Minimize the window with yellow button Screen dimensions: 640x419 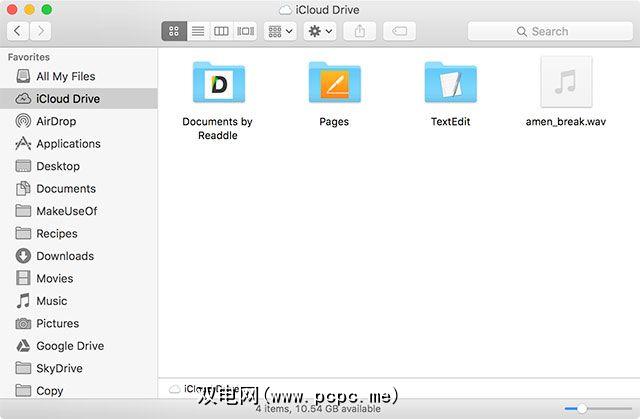29,9
